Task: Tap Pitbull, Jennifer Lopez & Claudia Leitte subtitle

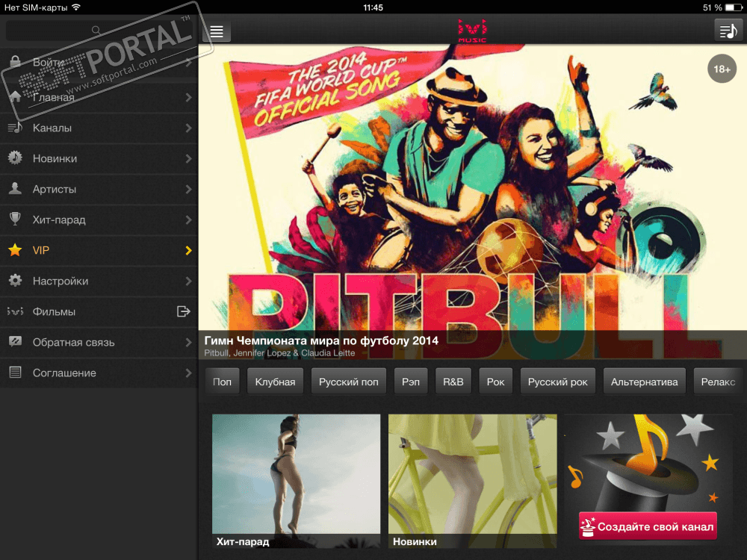Action: pos(279,353)
